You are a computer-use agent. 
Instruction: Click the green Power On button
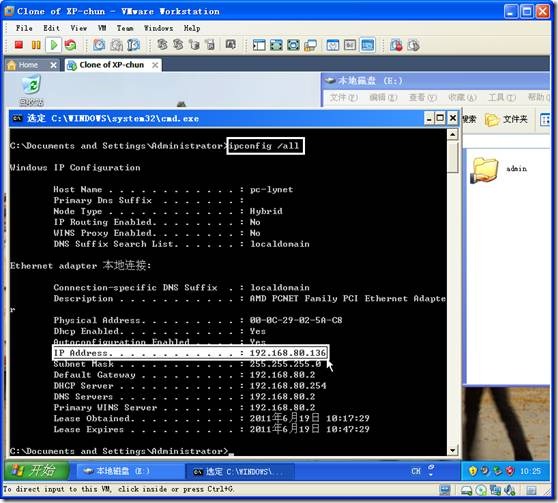coord(54,45)
